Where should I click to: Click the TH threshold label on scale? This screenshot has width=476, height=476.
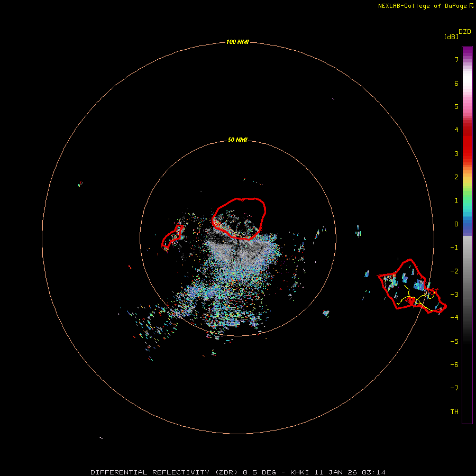pyautogui.click(x=454, y=412)
